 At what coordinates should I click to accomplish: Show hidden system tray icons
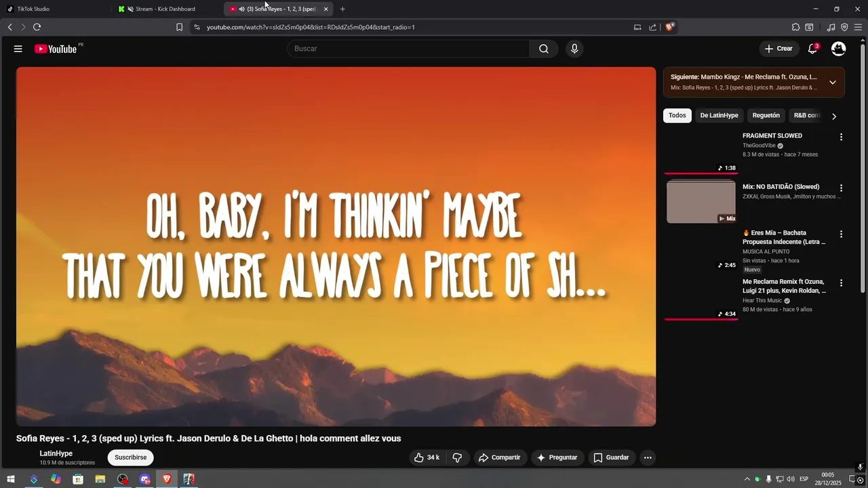point(747,479)
